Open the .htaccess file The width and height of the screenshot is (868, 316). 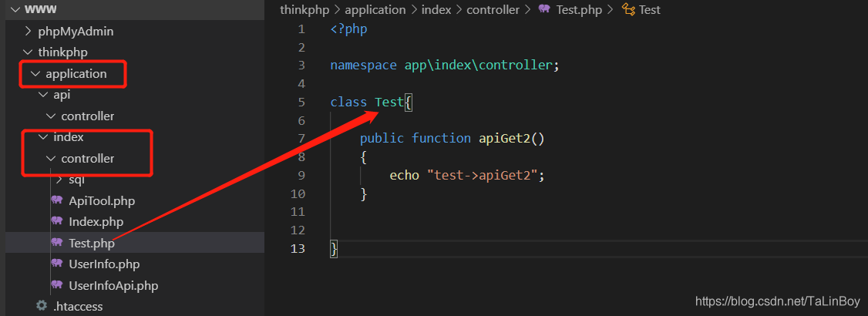pos(78,306)
